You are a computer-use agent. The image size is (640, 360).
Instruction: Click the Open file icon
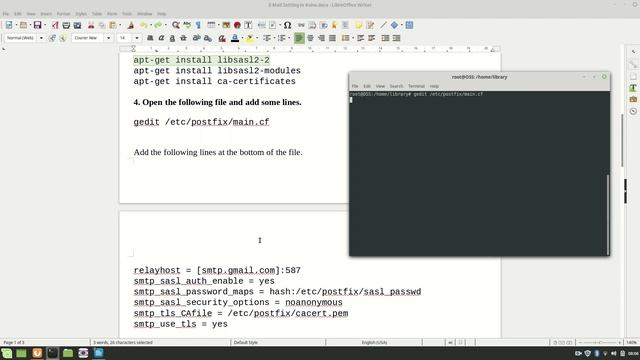pyautogui.click(x=23, y=25)
